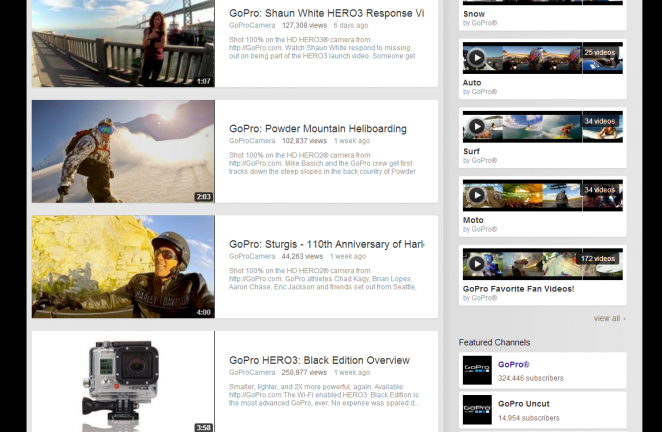Click the Harley-Davidson rider thumbnail
This screenshot has width=662, height=432.
[123, 266]
